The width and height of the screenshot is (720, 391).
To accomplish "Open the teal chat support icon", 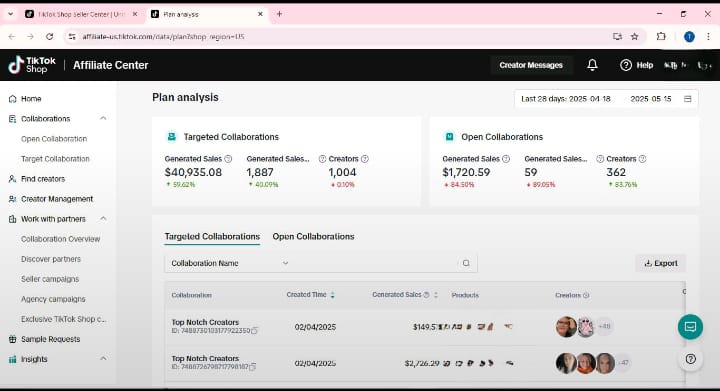I will (x=690, y=327).
